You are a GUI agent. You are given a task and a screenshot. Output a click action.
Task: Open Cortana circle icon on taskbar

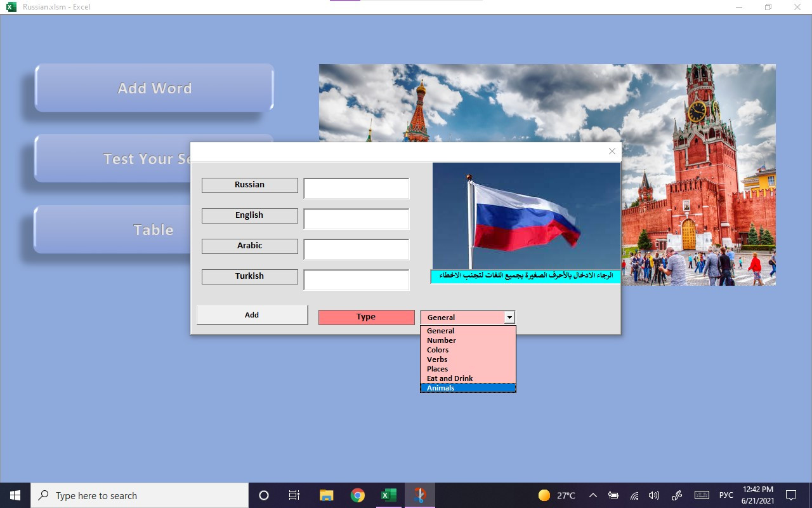click(x=264, y=495)
